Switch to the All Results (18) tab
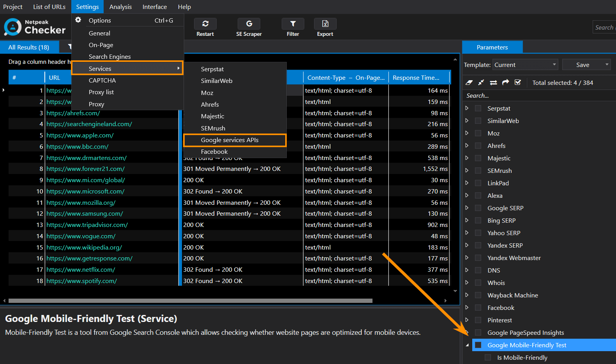The width and height of the screenshot is (616, 364). (x=29, y=47)
